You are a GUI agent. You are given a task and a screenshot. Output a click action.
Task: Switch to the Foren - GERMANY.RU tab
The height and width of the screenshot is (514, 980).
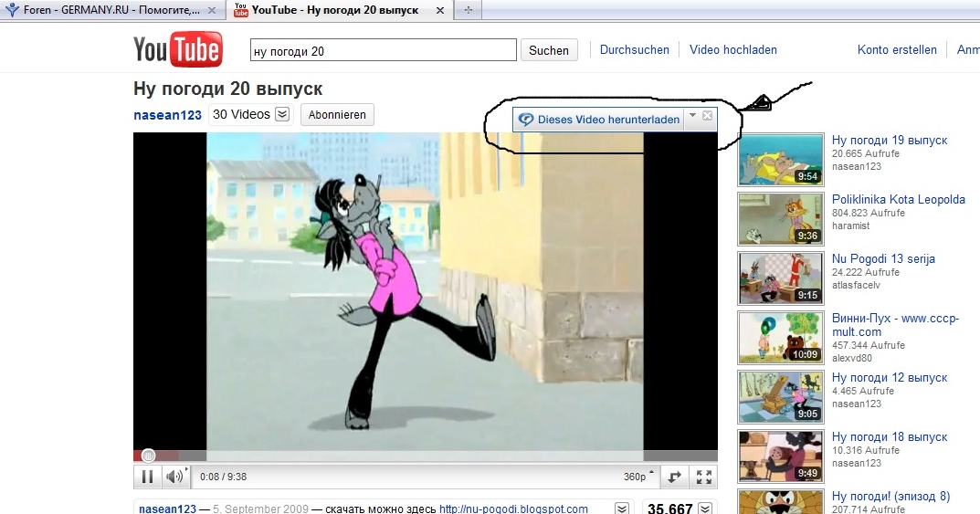[112, 10]
